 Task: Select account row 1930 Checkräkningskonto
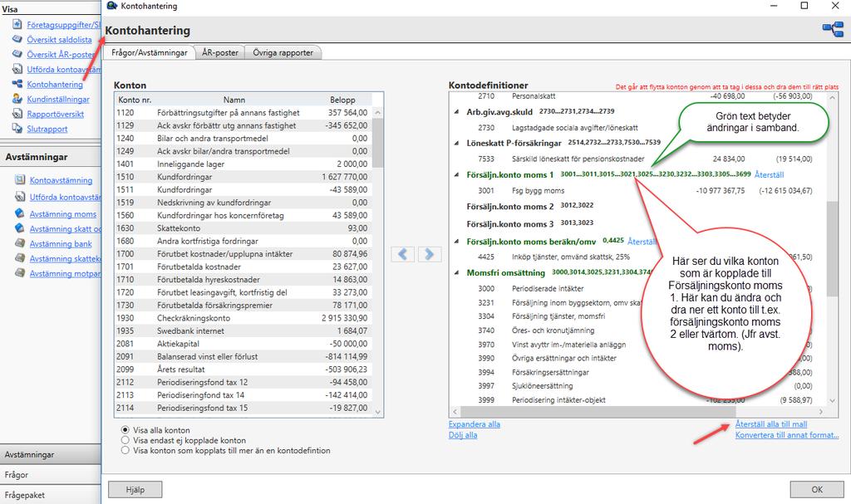point(243,318)
